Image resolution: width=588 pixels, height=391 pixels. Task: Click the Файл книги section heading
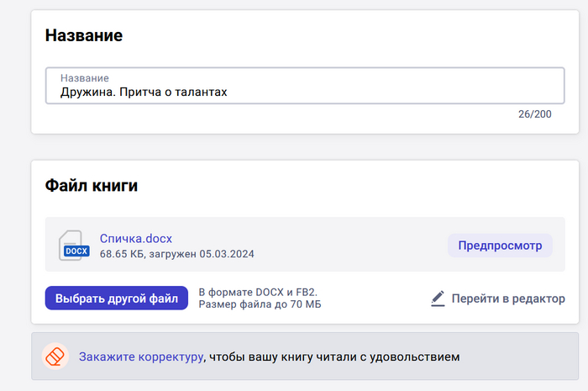pos(91,186)
